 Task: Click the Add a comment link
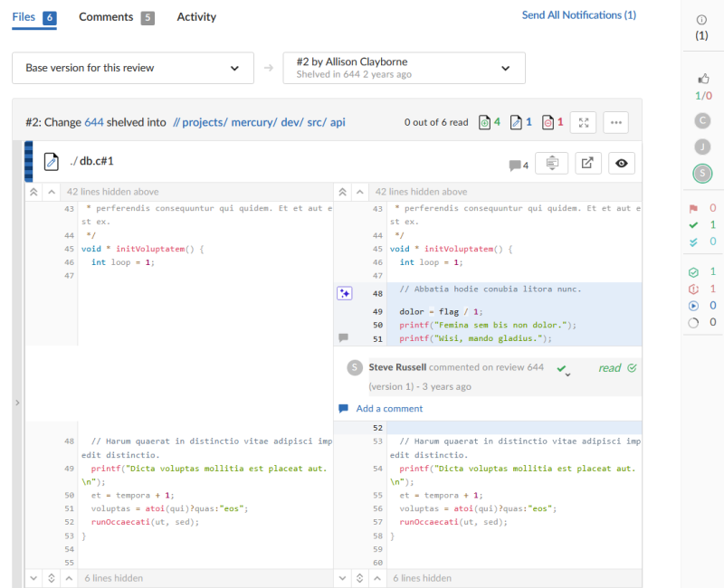(x=388, y=409)
